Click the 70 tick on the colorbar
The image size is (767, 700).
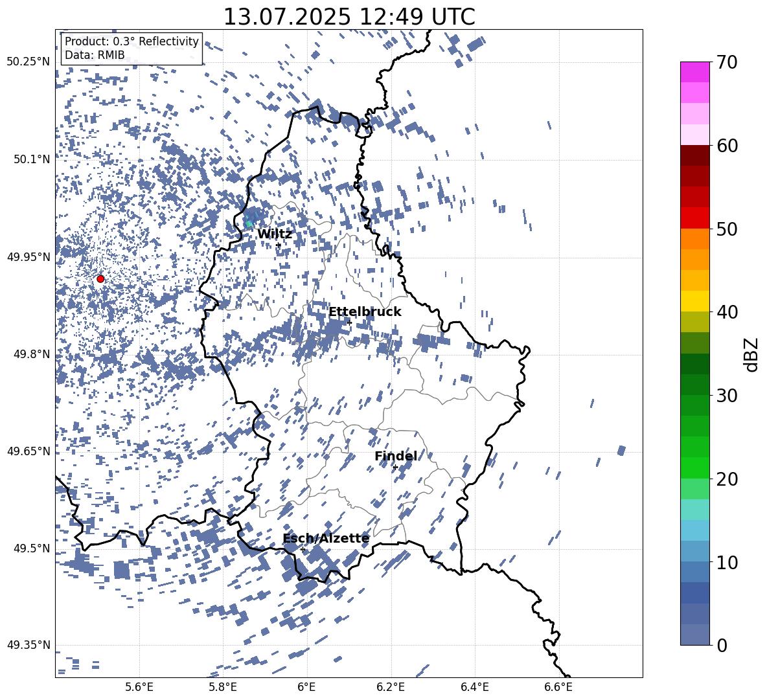(727, 63)
